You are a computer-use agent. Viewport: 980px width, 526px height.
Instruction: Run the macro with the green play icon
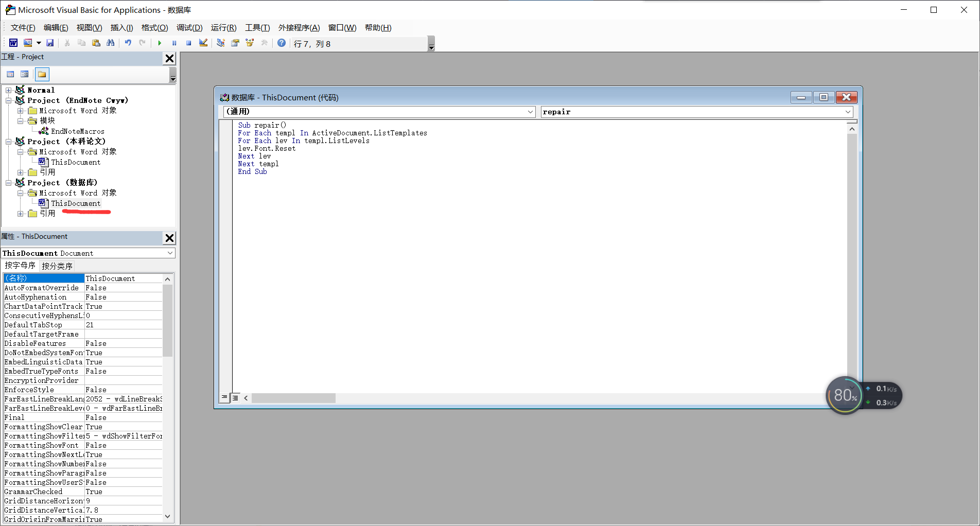point(160,43)
